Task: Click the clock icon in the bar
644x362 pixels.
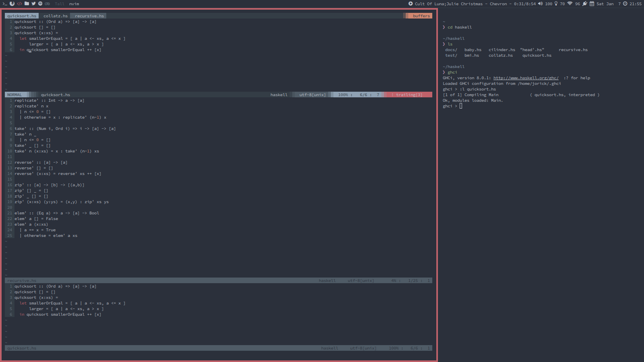Action: point(625,4)
